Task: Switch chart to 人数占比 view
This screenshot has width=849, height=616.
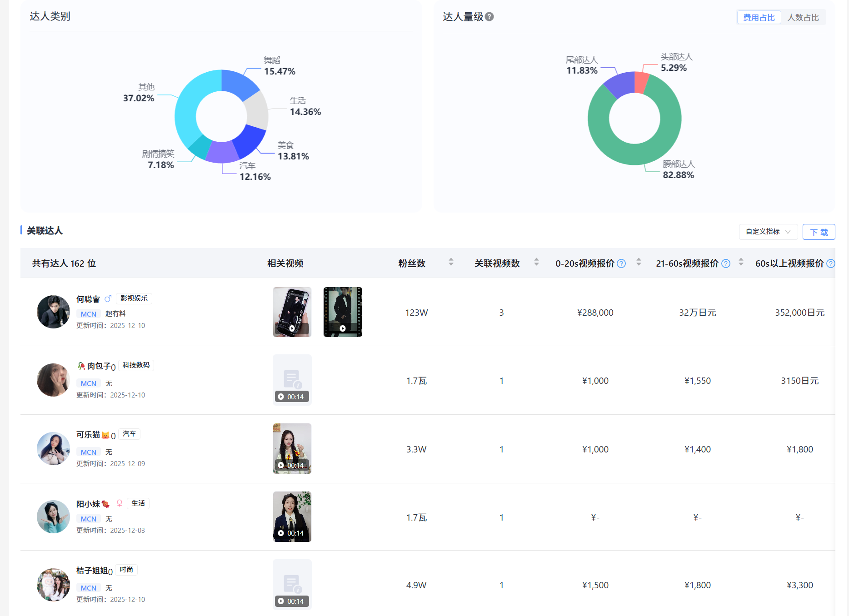Action: [x=803, y=18]
